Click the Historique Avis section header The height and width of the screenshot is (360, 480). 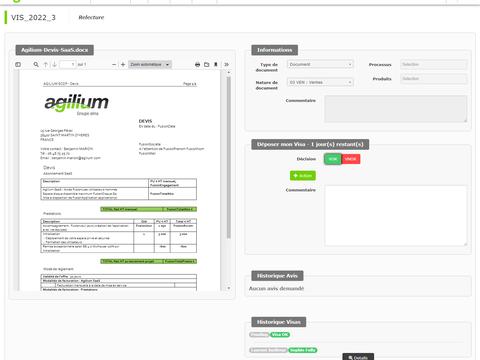coord(277,276)
